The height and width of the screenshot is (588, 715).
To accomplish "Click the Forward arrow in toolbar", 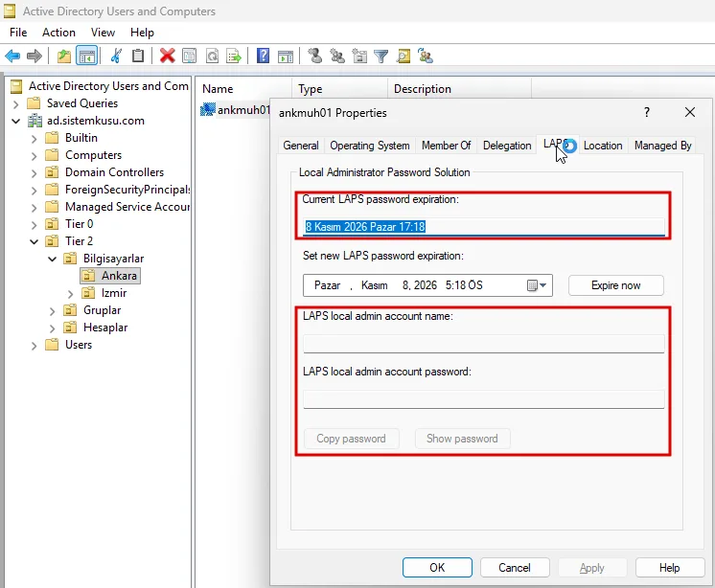I will (35, 56).
